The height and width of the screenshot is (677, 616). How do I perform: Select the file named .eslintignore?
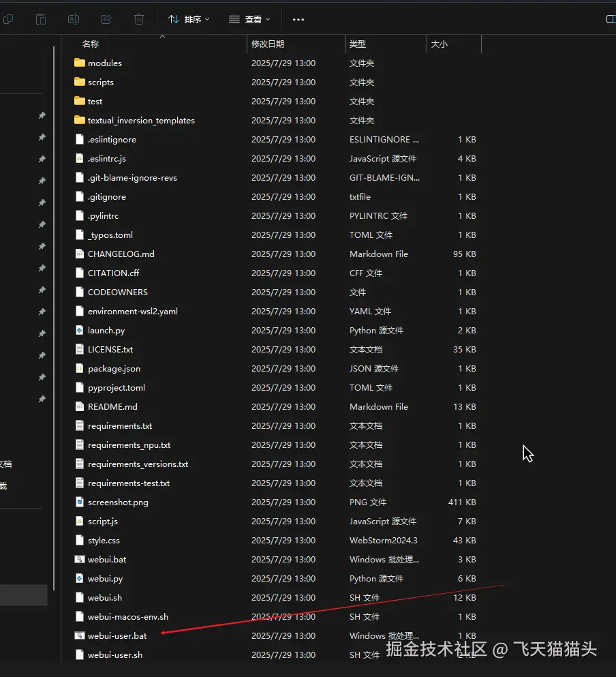(112, 140)
